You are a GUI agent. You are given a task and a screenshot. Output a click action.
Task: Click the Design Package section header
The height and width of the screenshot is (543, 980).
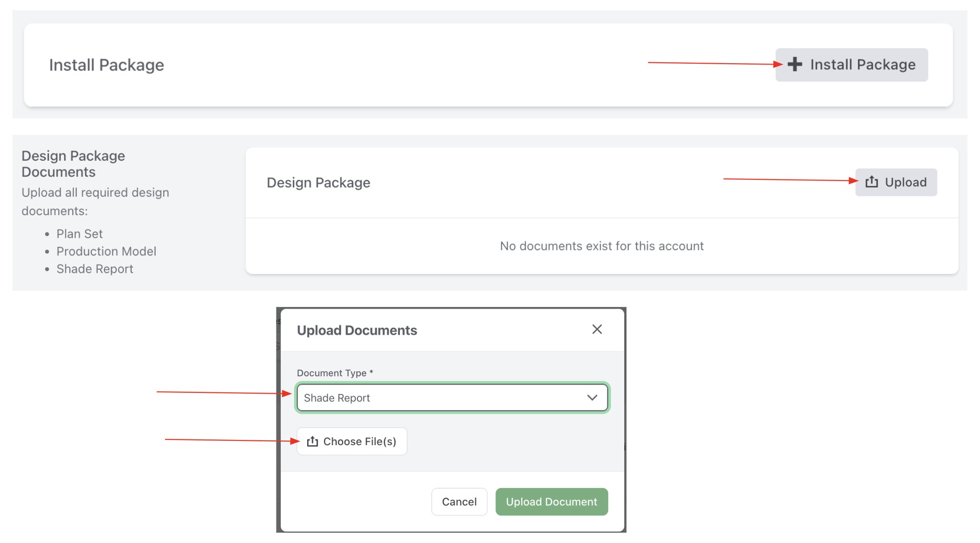318,182
